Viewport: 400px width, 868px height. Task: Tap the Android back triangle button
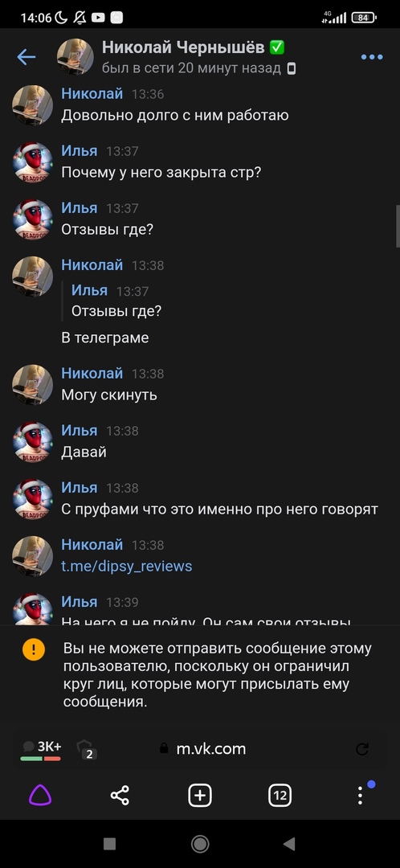pos(288,844)
